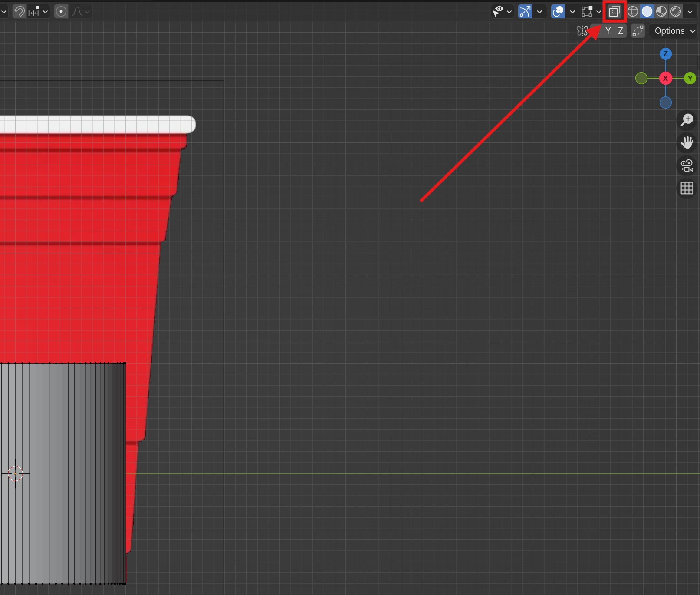Image resolution: width=700 pixels, height=595 pixels.
Task: Open the Options dropdown
Action: point(674,31)
